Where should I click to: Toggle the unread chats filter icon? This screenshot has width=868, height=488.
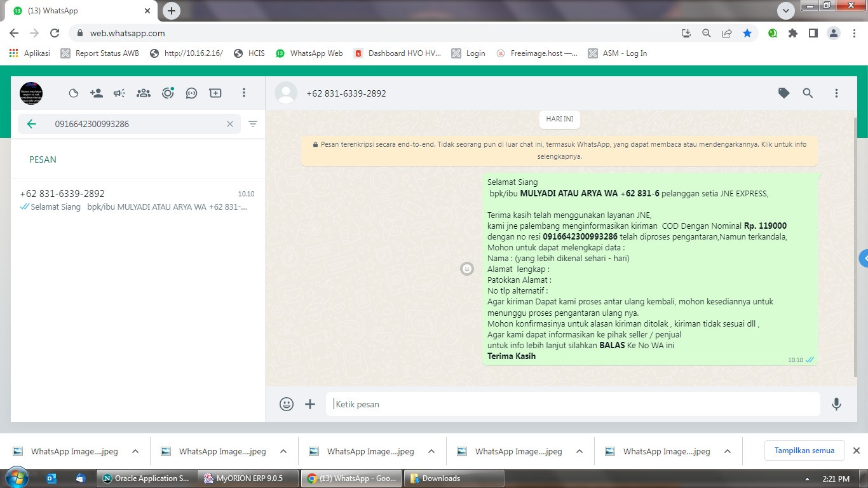(x=253, y=124)
